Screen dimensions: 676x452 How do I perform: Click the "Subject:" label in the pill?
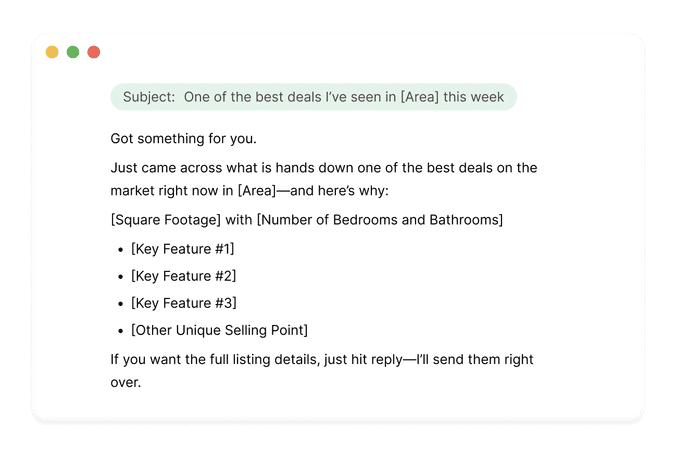click(149, 97)
